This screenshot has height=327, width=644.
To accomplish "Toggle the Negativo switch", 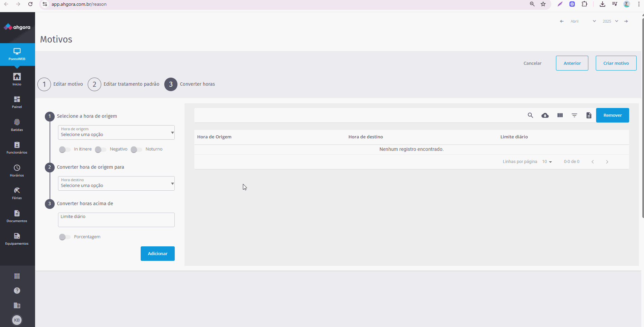I will point(101,149).
